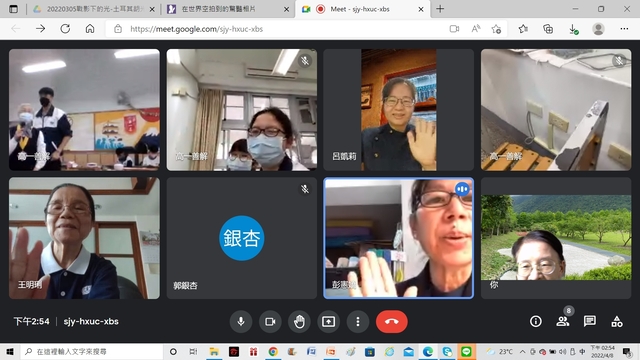The height and width of the screenshot is (360, 640).
Task: Open Google Chrome from taskbar
Action: [273, 351]
